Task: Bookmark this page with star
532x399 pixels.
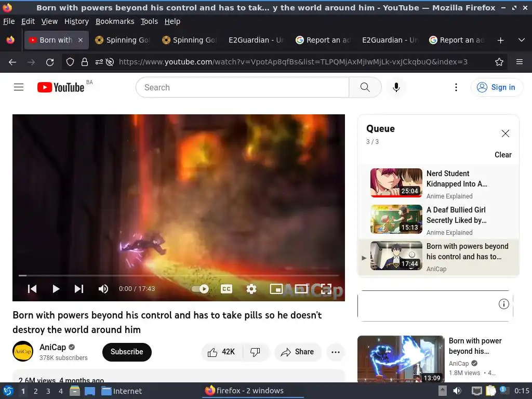Action: 499,62
